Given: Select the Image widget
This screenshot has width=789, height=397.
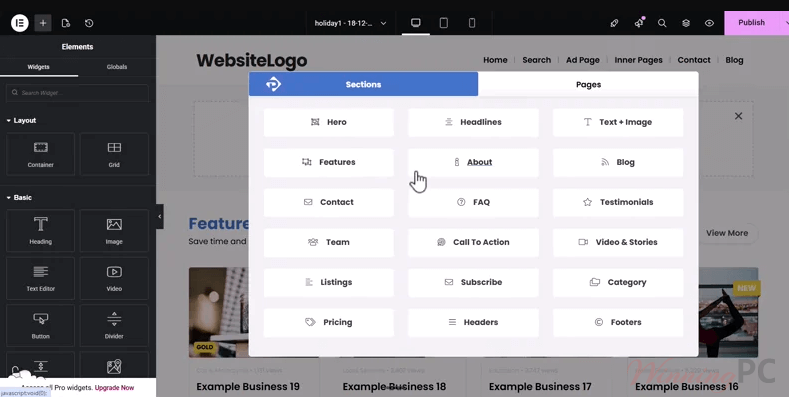Looking at the screenshot, I should click(x=114, y=230).
